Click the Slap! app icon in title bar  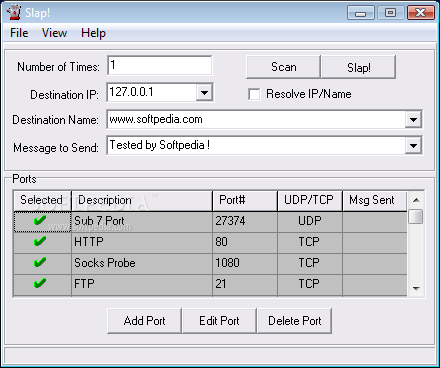coord(14,12)
